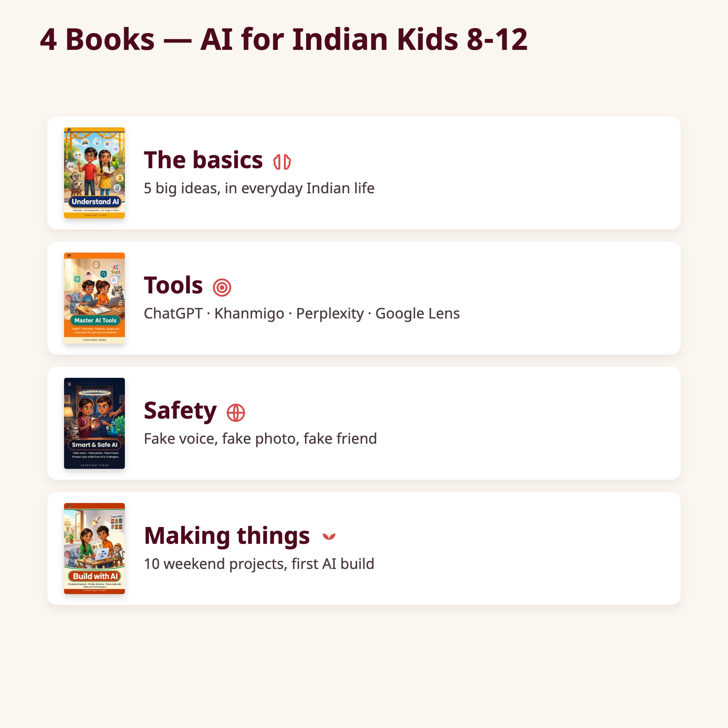This screenshot has height=728, width=728.
Task: Click 10 weekend projects, first AI build text
Action: (259, 564)
